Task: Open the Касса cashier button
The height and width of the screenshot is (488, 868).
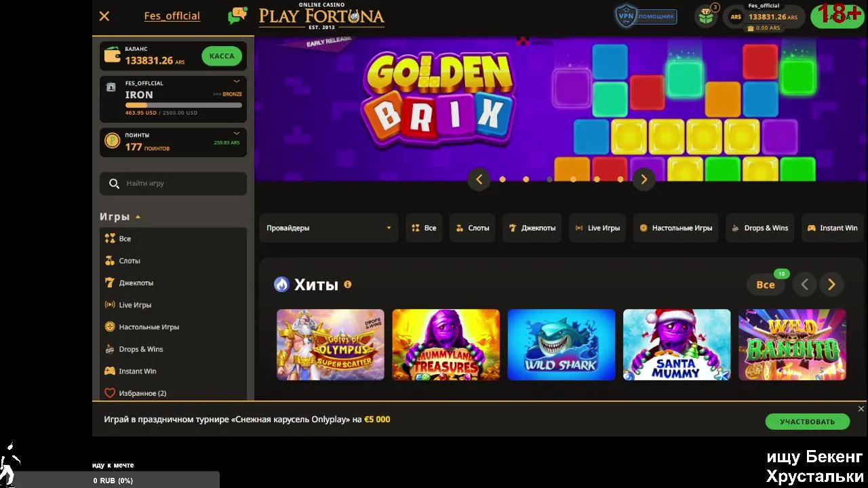Action: [222, 56]
